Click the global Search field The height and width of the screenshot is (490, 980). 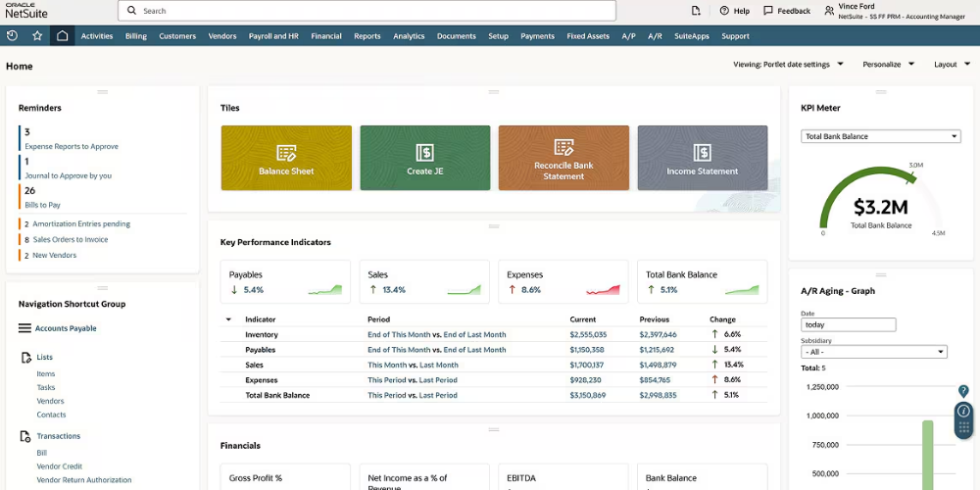pyautogui.click(x=367, y=11)
